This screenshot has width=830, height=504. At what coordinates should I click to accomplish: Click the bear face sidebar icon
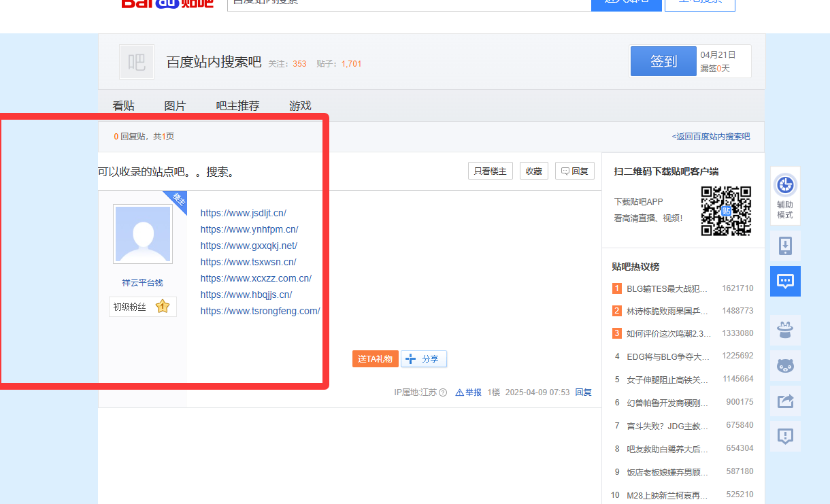[785, 366]
